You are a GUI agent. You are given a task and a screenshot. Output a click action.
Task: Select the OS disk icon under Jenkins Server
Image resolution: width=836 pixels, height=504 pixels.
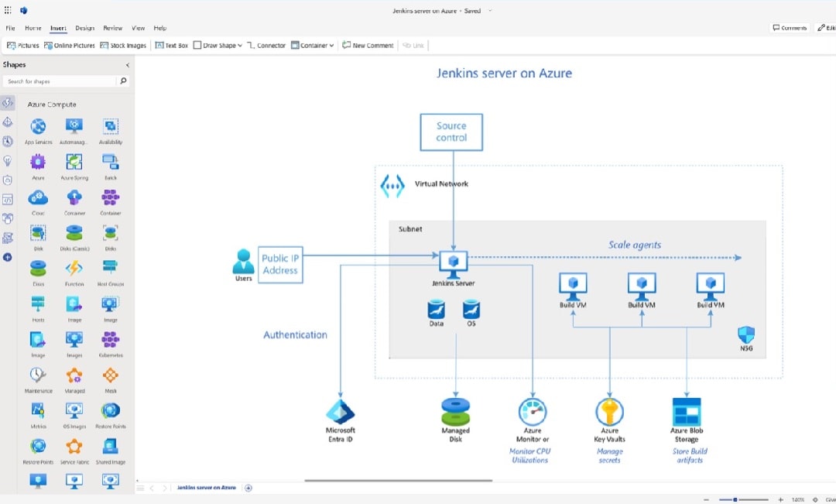(x=471, y=310)
